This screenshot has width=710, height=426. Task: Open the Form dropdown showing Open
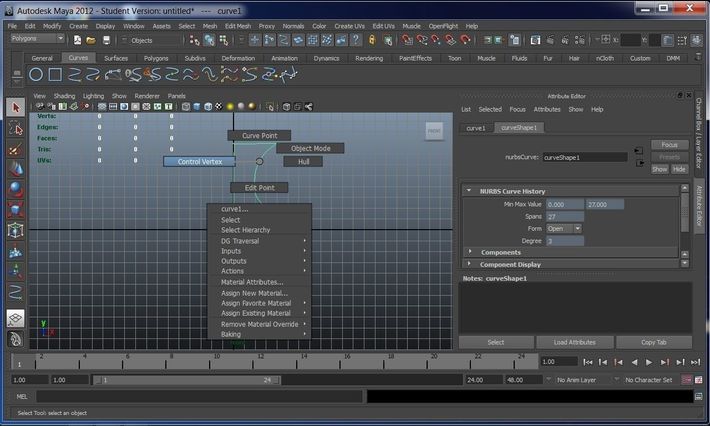click(564, 229)
